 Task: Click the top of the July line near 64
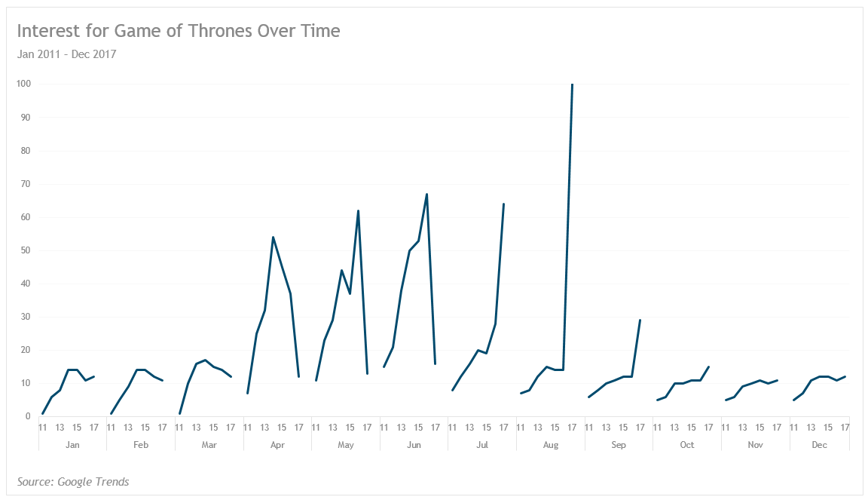coord(503,204)
